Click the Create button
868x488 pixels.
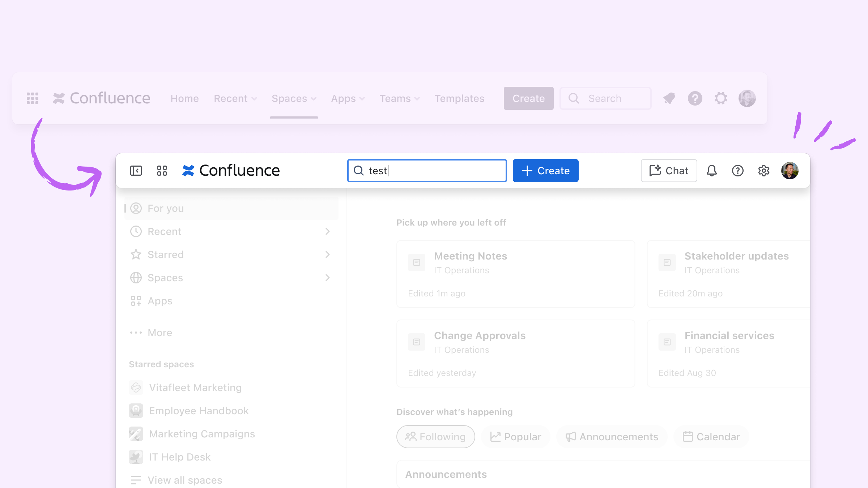coord(545,171)
